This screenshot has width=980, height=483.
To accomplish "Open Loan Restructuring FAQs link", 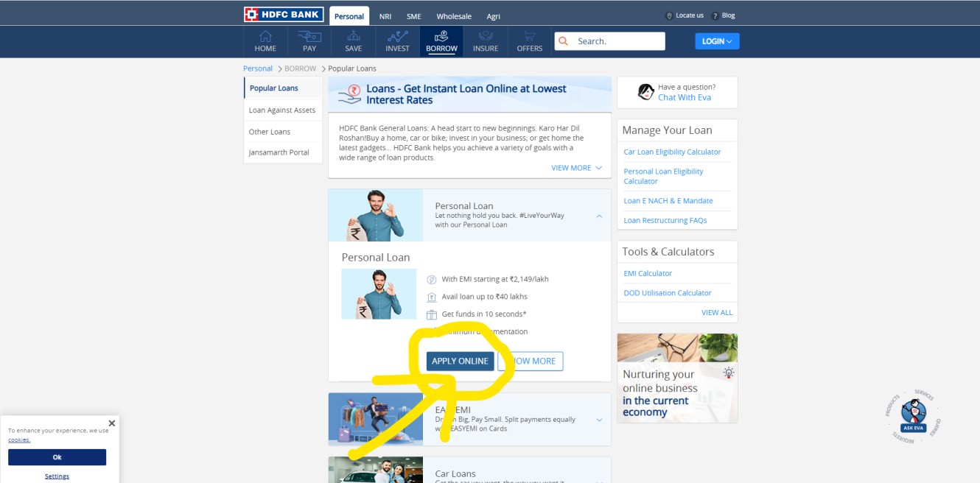I will [x=665, y=220].
